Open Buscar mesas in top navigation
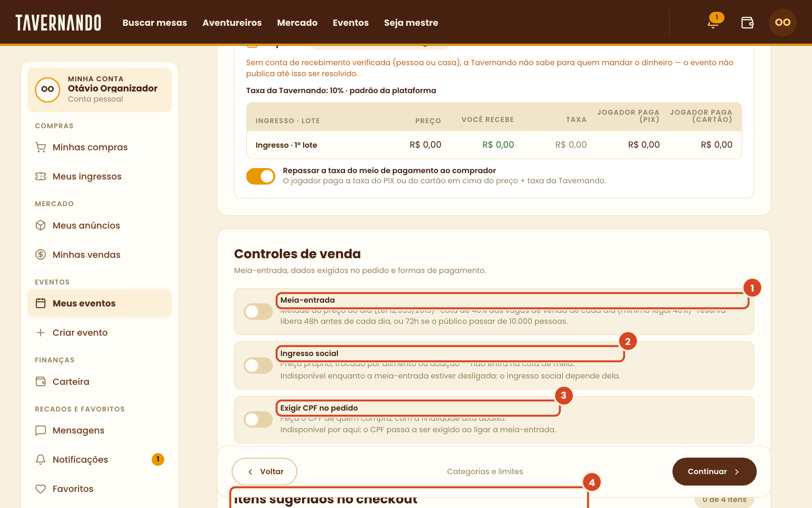The width and height of the screenshot is (812, 508). point(155,22)
